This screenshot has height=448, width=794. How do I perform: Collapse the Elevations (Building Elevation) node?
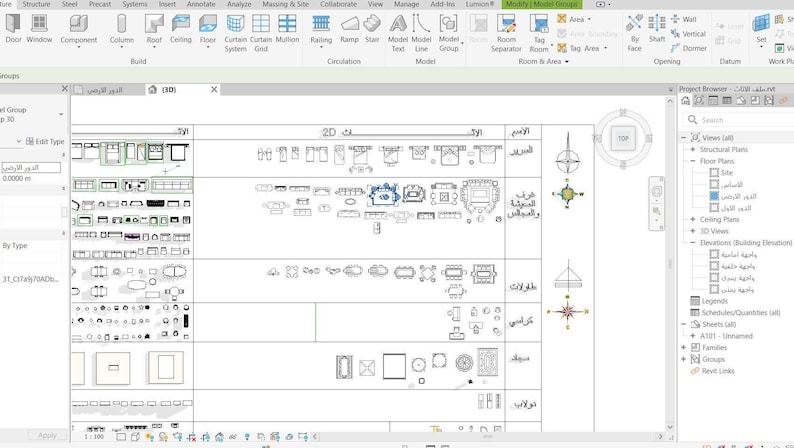693,242
